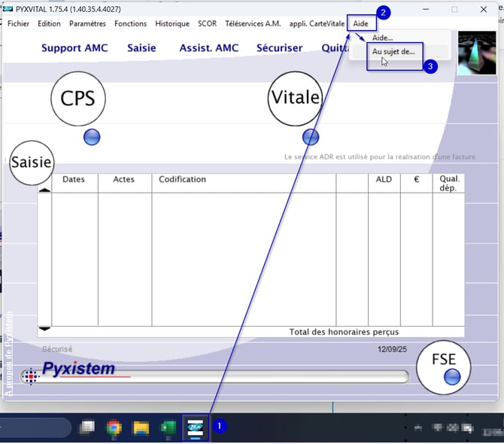This screenshot has width=504, height=444.
Task: Click the Qual. dép. column header
Action: click(449, 184)
